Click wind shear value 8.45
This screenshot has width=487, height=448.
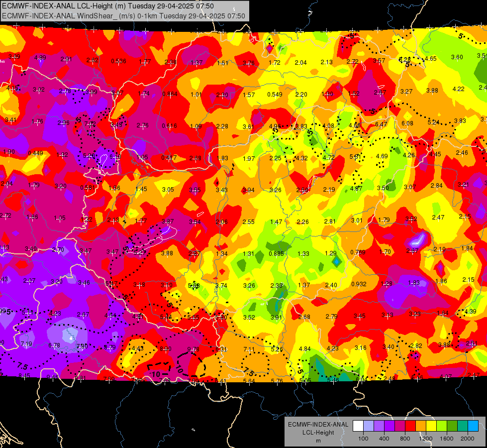pos(24,376)
